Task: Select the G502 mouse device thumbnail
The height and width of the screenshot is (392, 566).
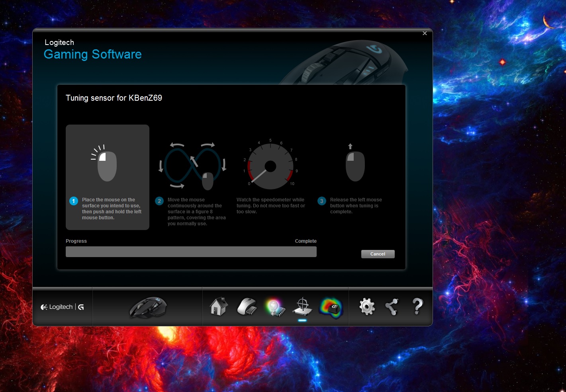Action: click(148, 307)
